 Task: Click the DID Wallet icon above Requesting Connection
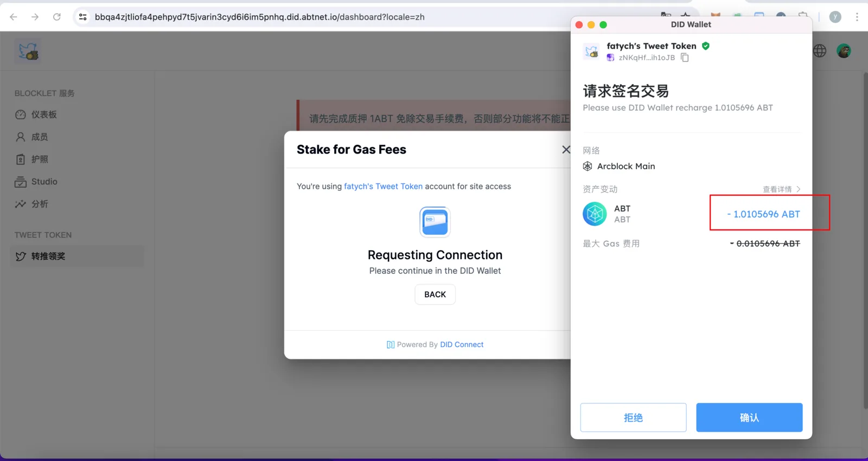(x=435, y=222)
